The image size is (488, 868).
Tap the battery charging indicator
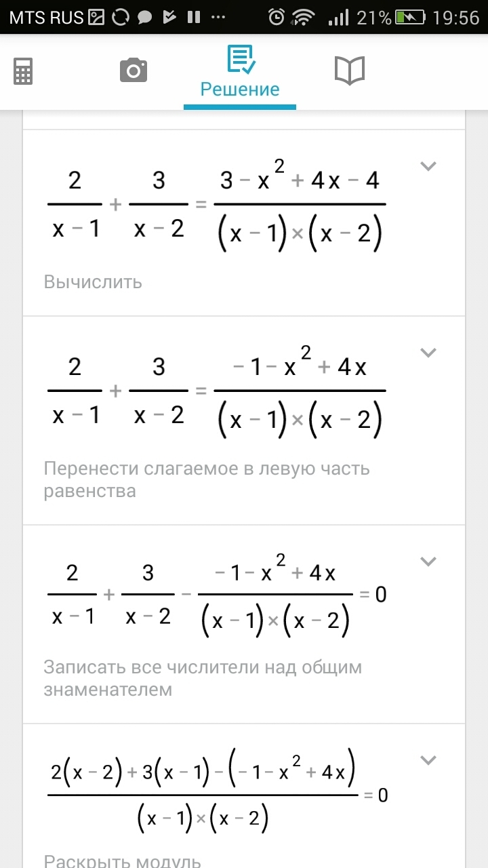pos(410,17)
